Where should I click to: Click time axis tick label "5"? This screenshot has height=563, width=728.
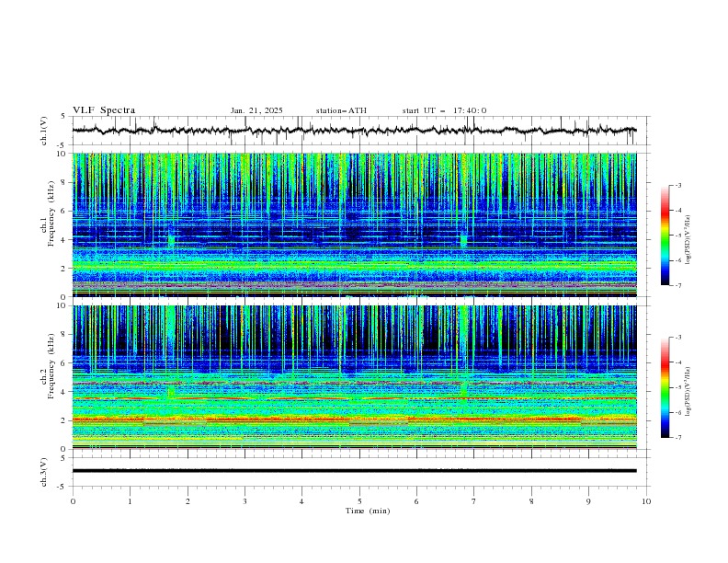[x=359, y=501]
